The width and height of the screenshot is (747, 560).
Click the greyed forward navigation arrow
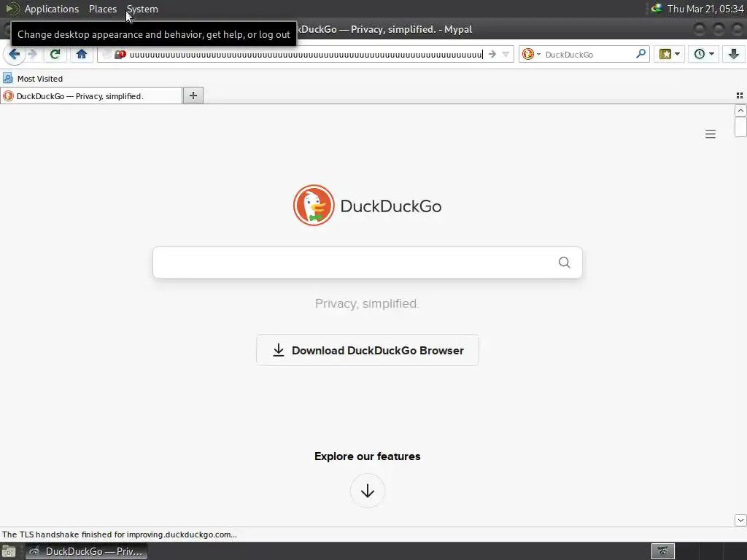tap(32, 54)
